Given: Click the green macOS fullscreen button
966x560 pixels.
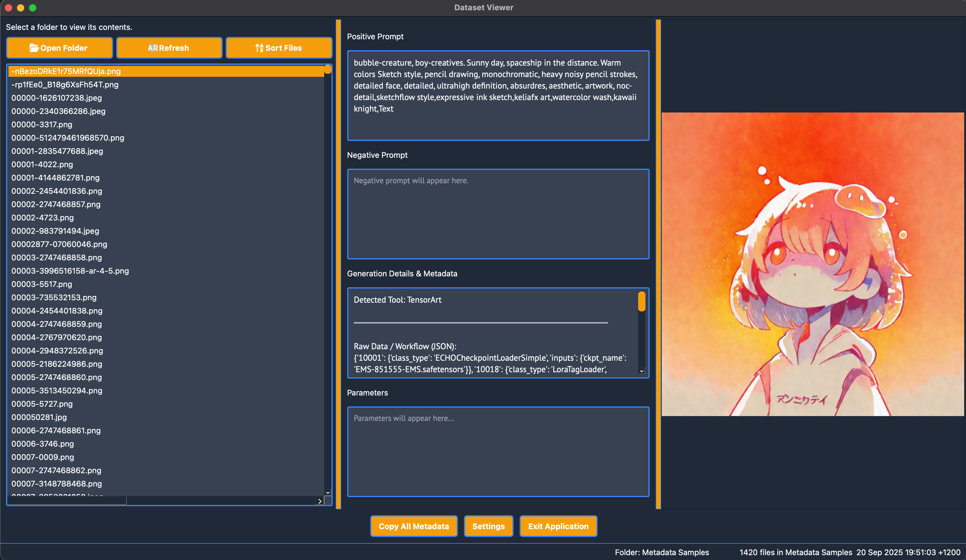Looking at the screenshot, I should click(33, 8).
